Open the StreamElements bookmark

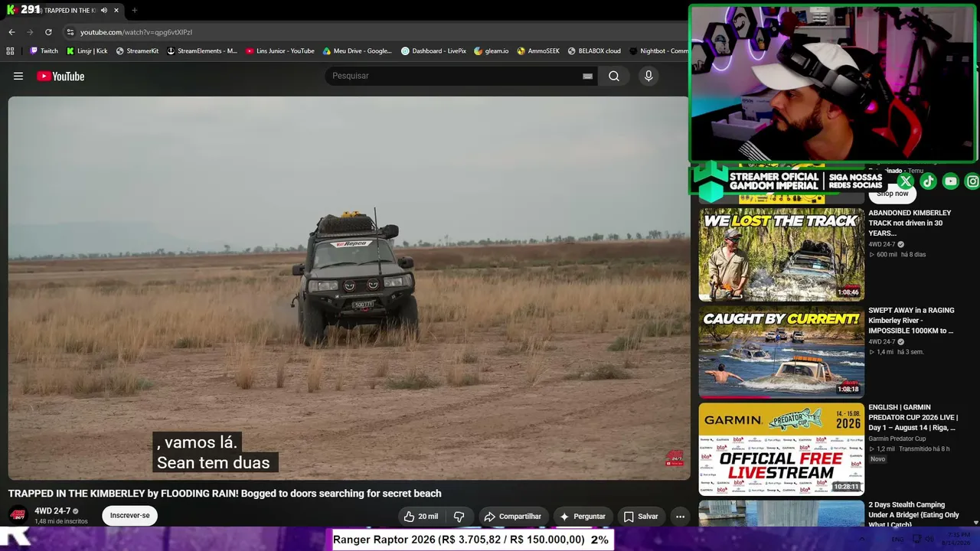202,51
